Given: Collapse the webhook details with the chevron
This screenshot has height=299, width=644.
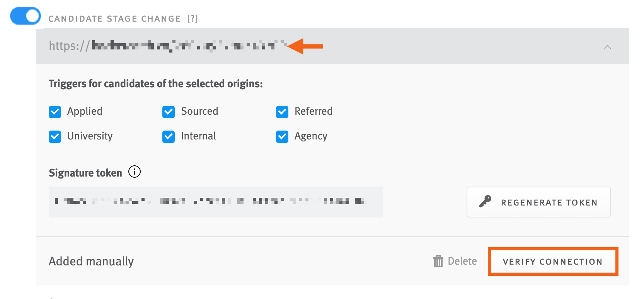Looking at the screenshot, I should (608, 47).
